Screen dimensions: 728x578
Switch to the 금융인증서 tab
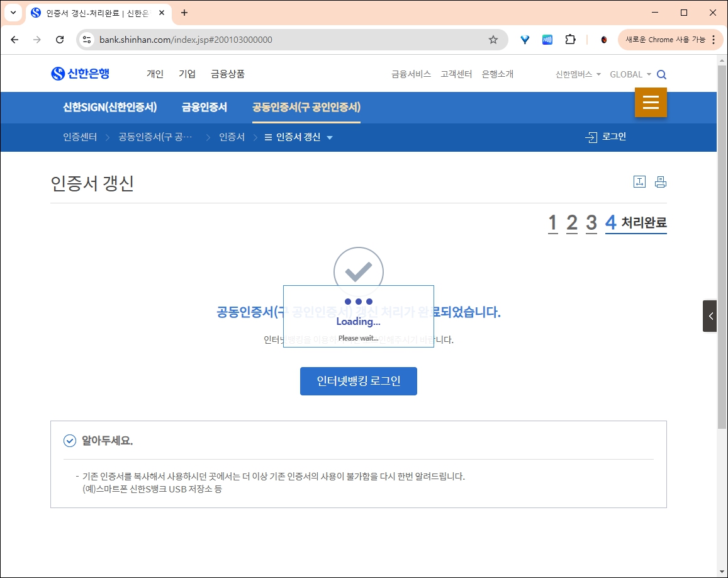pyautogui.click(x=203, y=107)
